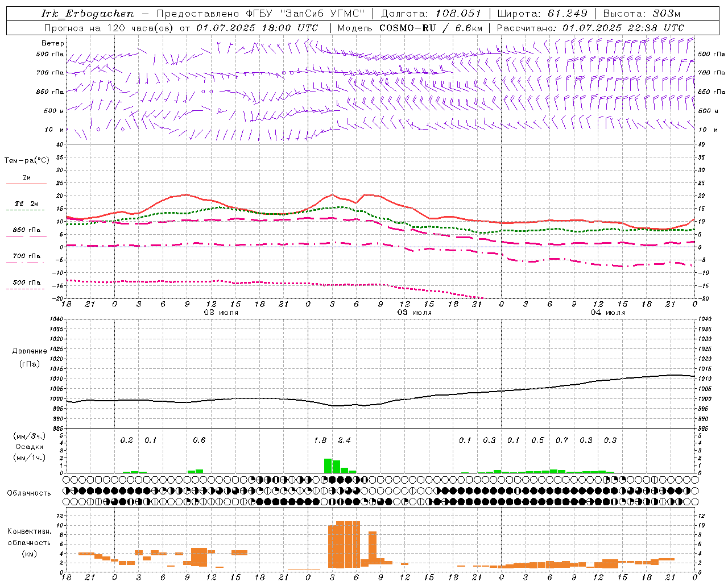Click the calculated time 01.07.2025 22:38 UTC
Image resolution: width=728 pixels, height=582 pixels.
[x=623, y=28]
